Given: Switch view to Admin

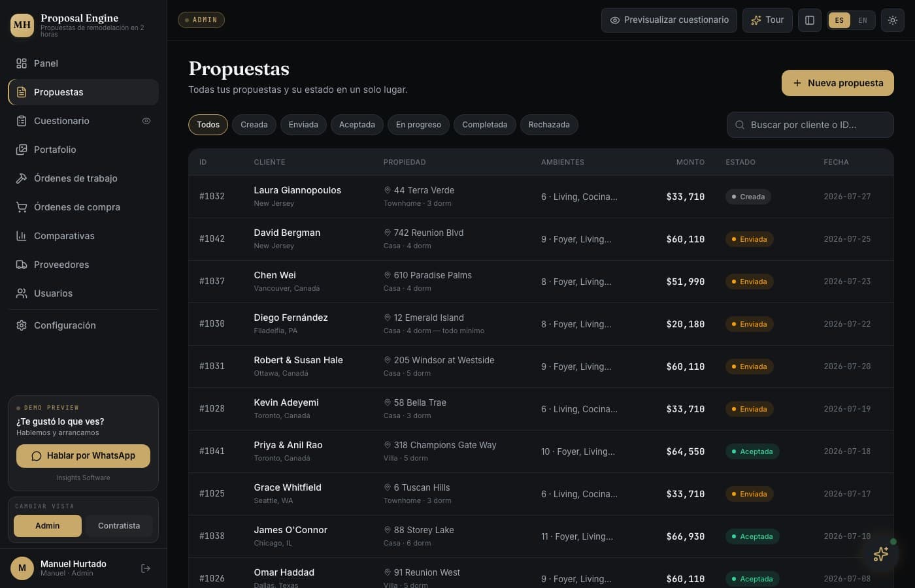Looking at the screenshot, I should (48, 526).
